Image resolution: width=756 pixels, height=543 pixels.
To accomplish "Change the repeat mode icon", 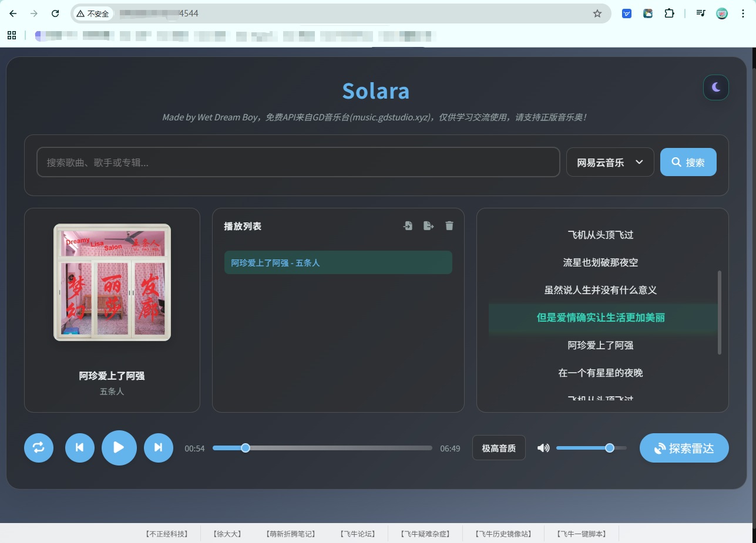I will click(x=38, y=447).
